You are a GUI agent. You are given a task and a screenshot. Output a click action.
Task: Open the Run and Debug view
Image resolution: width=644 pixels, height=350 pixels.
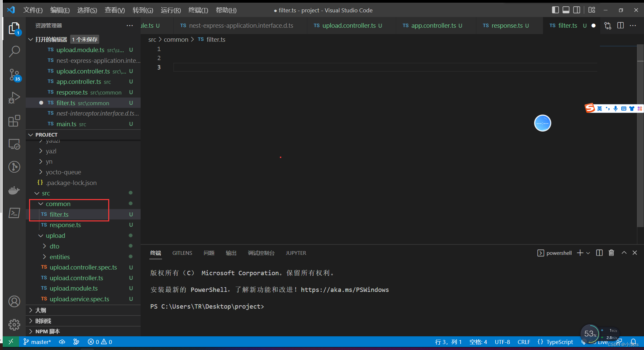(x=14, y=98)
